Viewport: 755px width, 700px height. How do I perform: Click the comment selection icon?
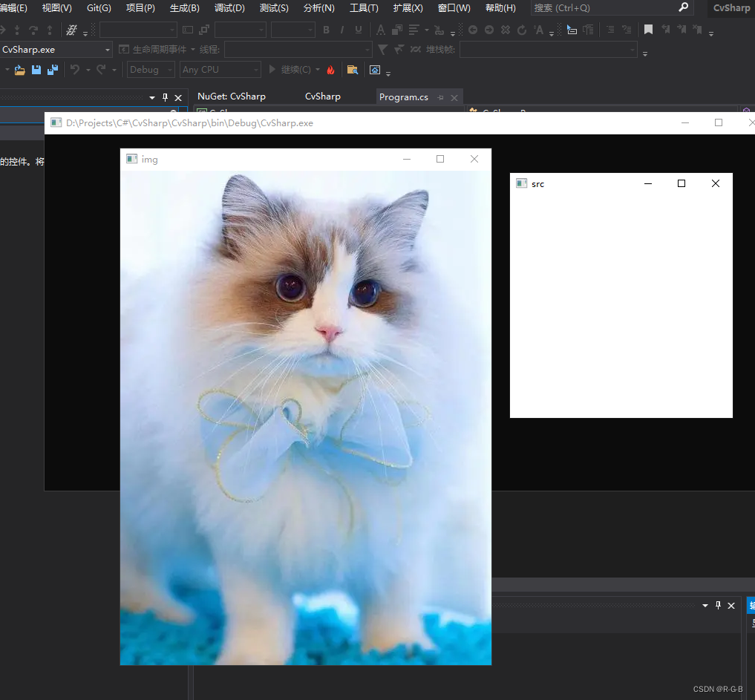[610, 30]
